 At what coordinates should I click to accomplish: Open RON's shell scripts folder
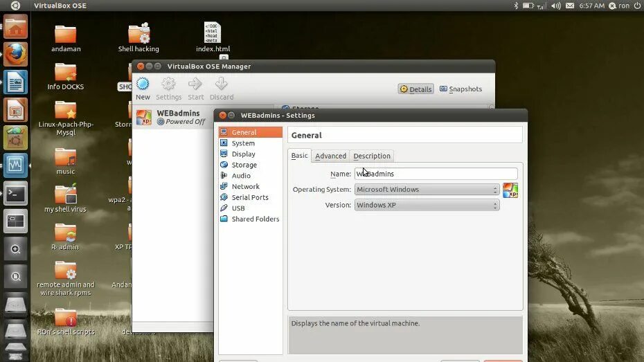tap(66, 322)
